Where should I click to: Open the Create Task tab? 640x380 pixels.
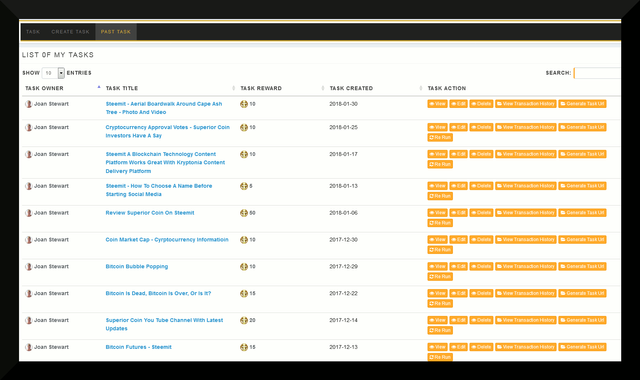click(x=70, y=32)
